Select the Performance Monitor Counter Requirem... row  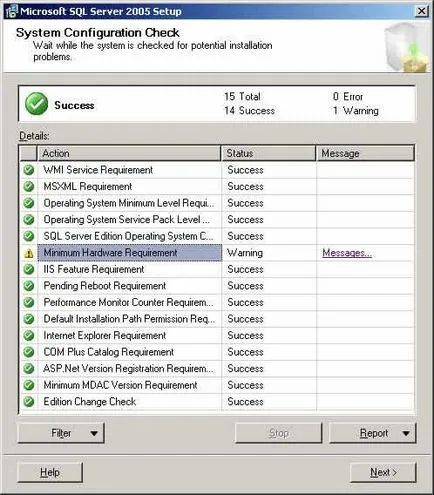217,302
